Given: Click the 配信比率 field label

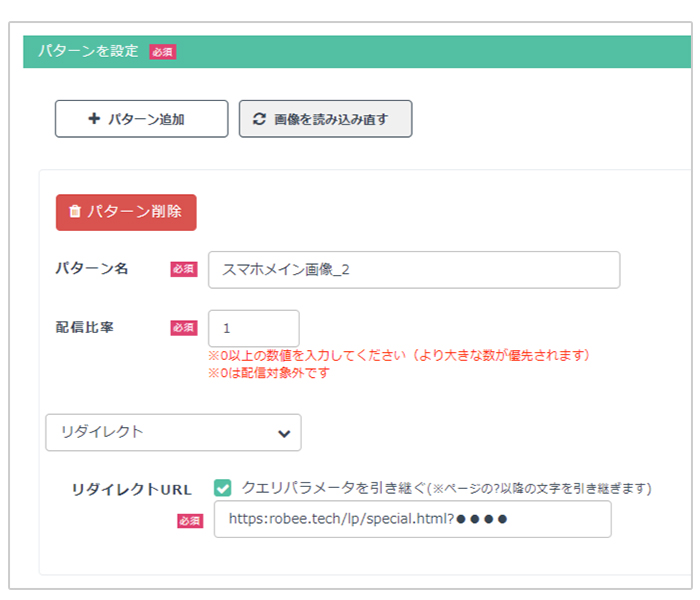Looking at the screenshot, I should 84,327.
